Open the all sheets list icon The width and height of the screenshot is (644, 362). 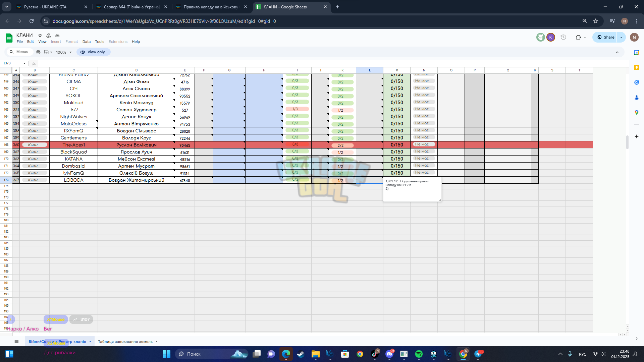coord(16,341)
